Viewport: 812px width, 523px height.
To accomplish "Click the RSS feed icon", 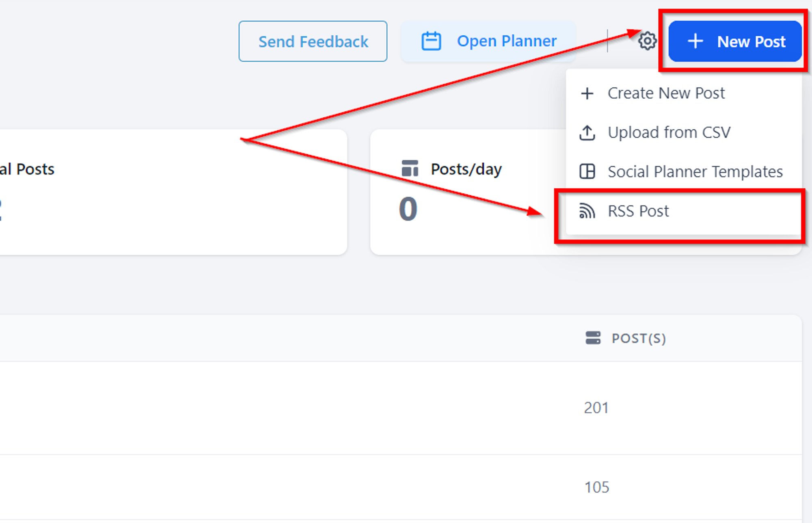I will click(x=587, y=211).
